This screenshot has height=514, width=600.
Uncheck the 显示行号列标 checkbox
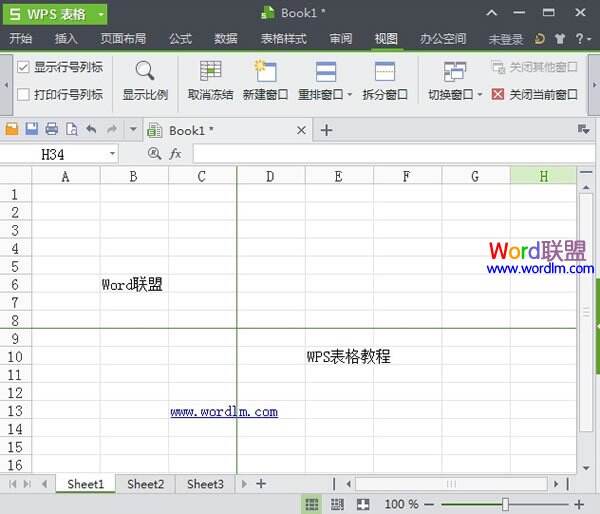[23, 67]
